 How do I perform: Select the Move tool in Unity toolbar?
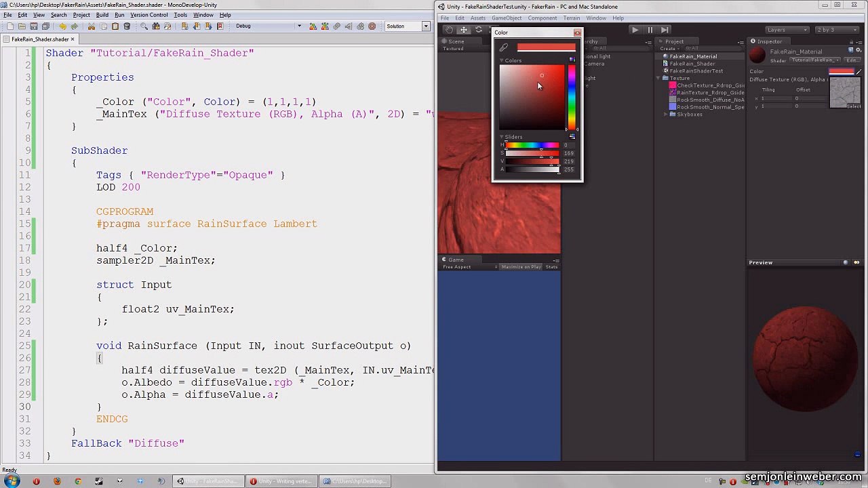pos(464,30)
